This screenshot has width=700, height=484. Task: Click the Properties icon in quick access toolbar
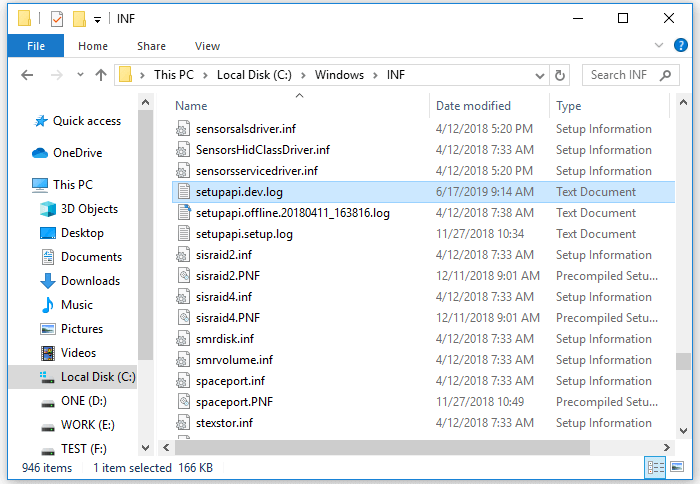point(57,19)
